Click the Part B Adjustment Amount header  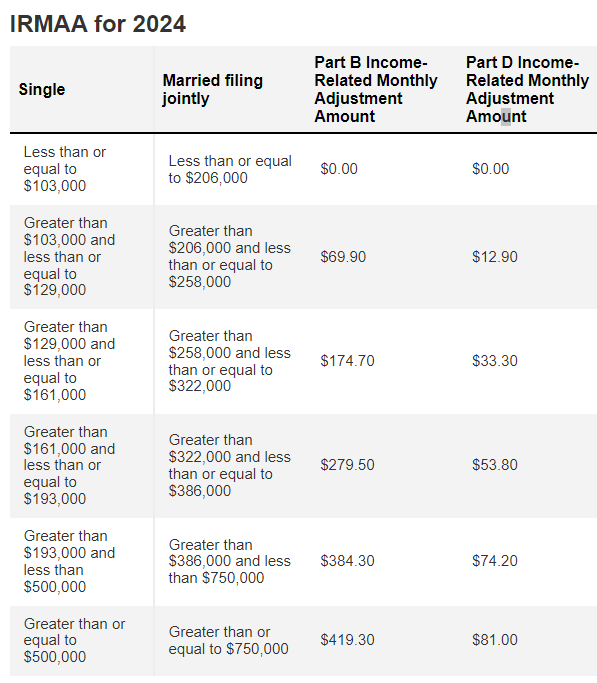coord(376,89)
